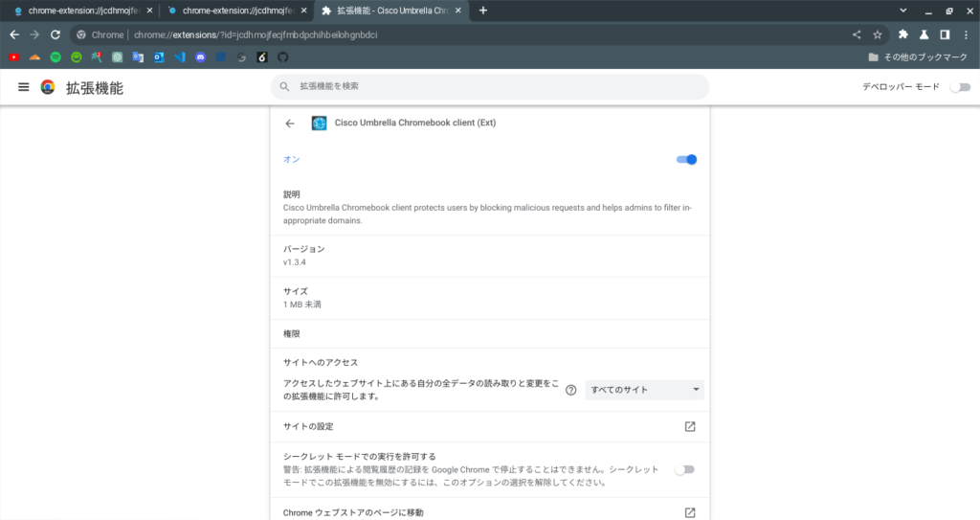The image size is (980, 520).
Task: Disable the Cisco Umbrella extension toggle
Action: tap(686, 159)
